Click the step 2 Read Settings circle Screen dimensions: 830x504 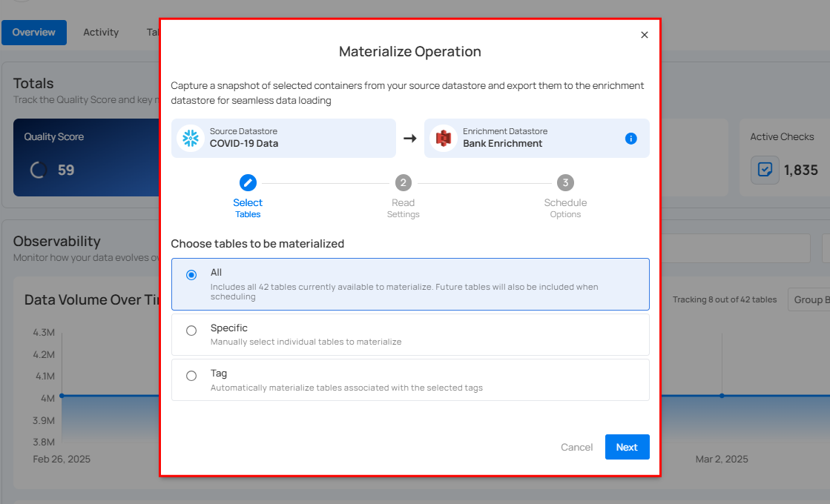pos(403,182)
